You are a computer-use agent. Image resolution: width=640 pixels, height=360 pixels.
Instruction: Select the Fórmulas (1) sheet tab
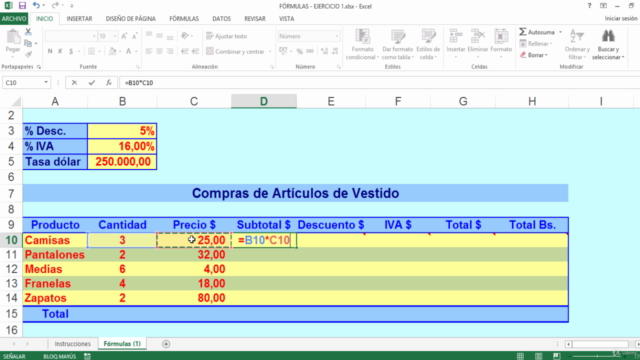[122, 344]
